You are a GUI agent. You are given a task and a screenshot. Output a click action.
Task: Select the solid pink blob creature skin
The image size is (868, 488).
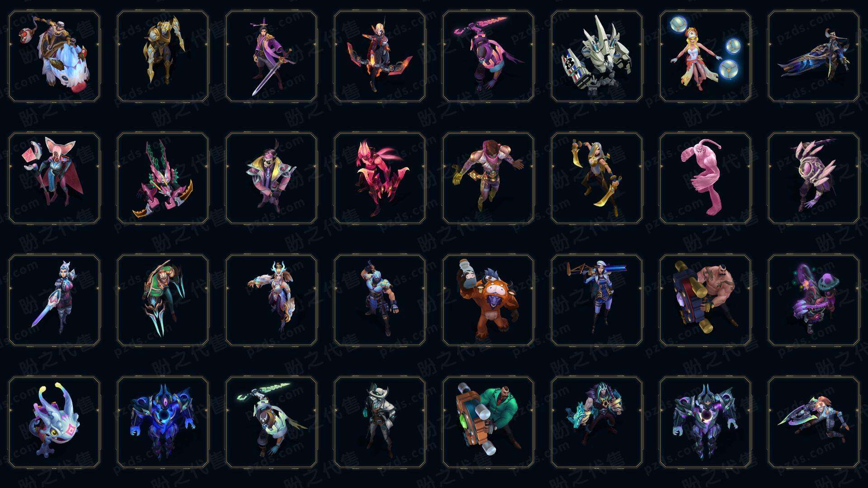705,178
